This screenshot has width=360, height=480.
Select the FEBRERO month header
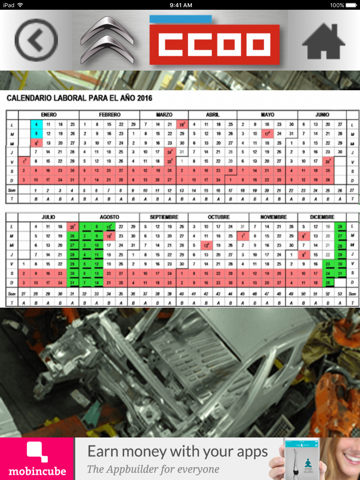click(x=110, y=115)
